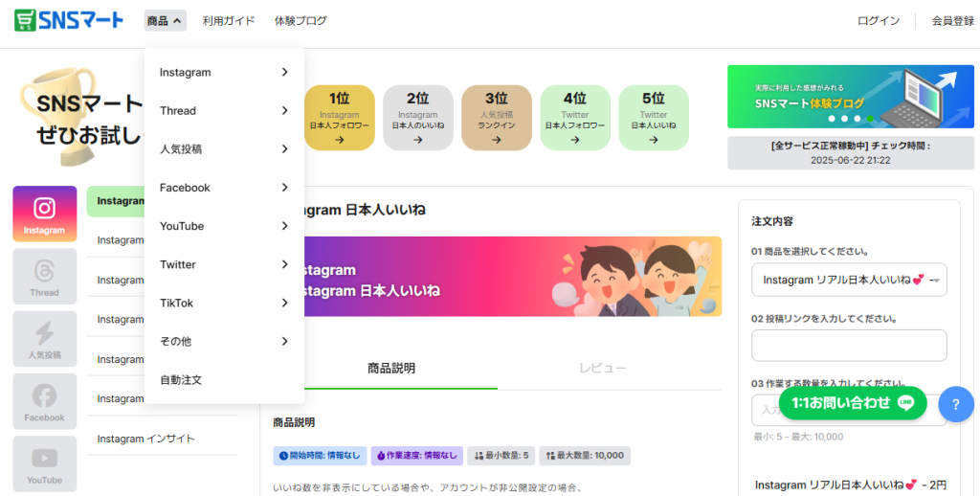Expand the Thread submenu item
980x496 pixels.
224,111
